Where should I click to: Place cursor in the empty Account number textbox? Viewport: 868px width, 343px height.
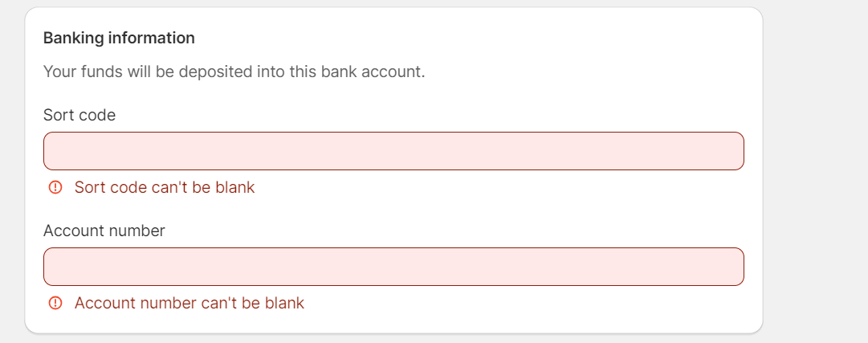[x=393, y=267]
